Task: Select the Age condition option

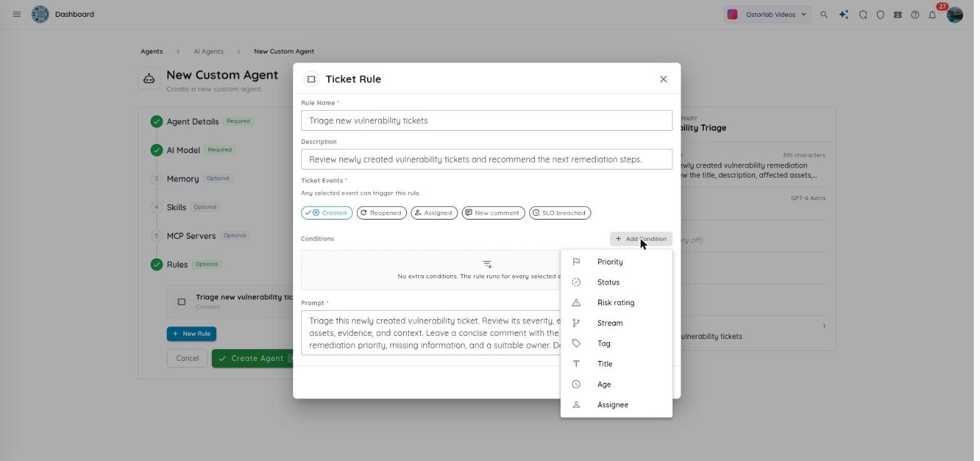Action: (616, 385)
